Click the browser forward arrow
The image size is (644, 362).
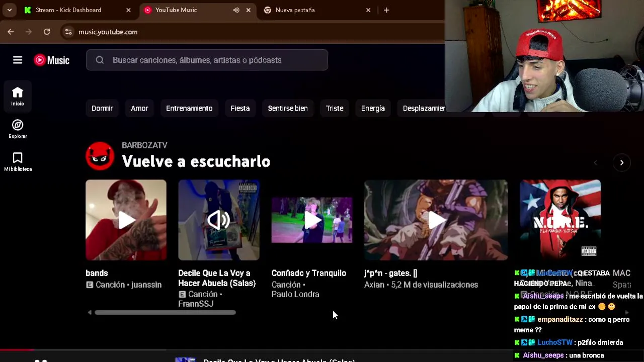pos(29,32)
